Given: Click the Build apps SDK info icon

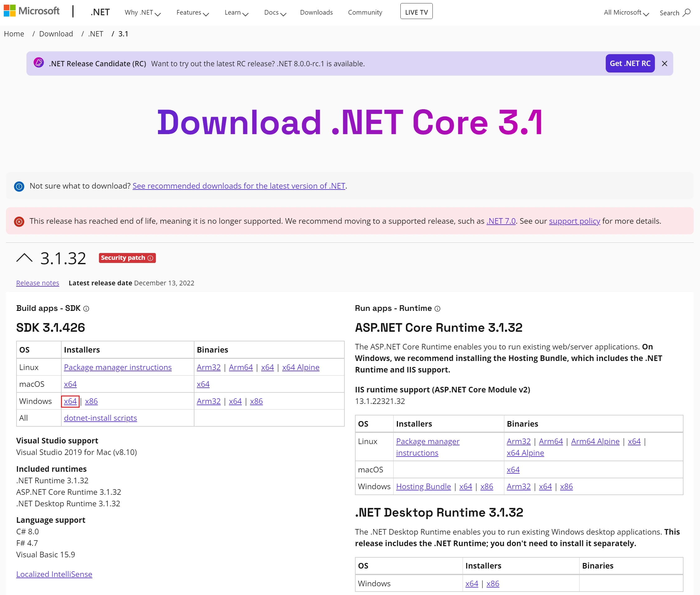Looking at the screenshot, I should click(x=86, y=309).
